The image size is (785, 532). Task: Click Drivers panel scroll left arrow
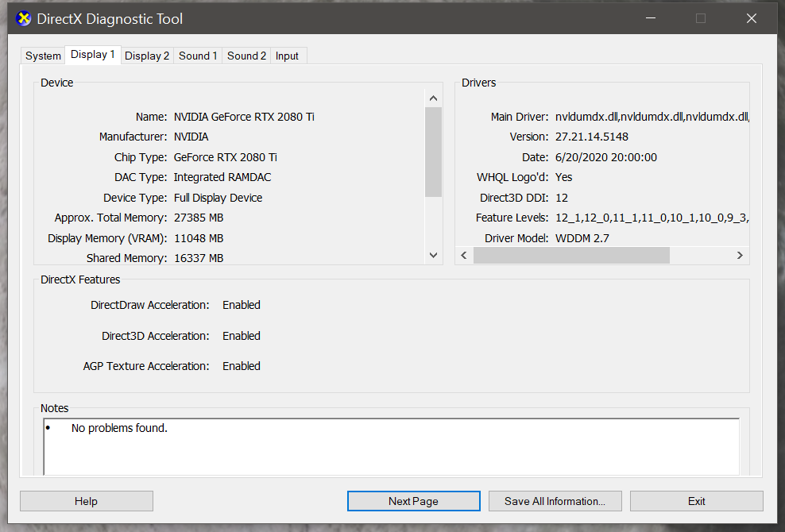tap(464, 255)
